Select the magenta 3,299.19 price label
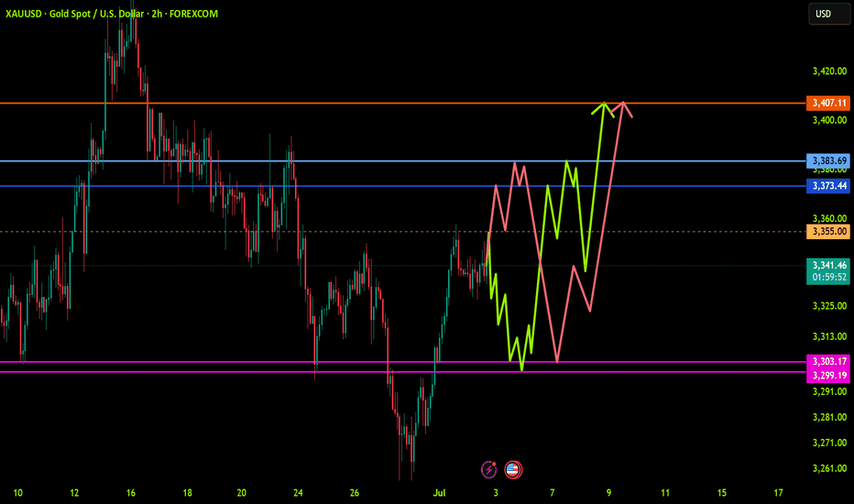 [x=828, y=376]
